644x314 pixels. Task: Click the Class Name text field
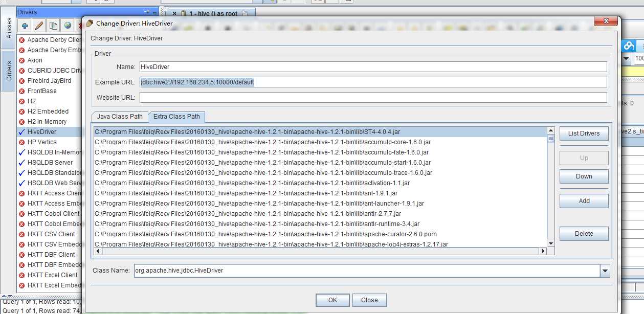367,271
